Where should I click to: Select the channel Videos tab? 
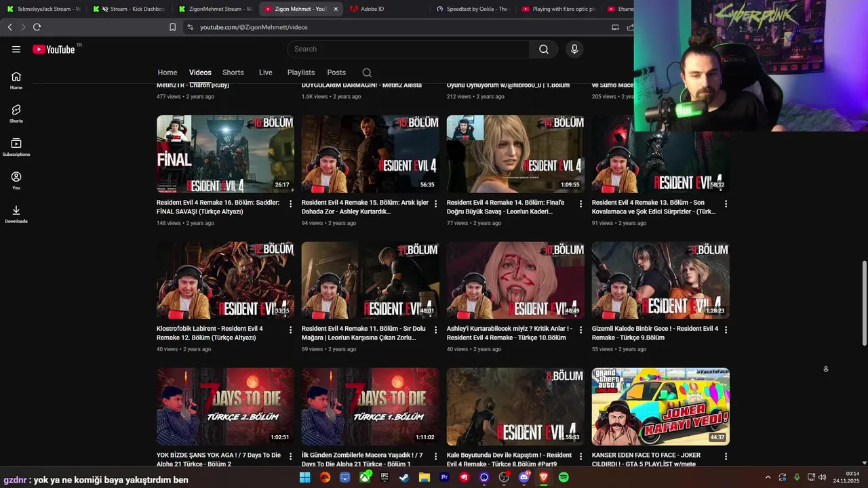pos(200,73)
